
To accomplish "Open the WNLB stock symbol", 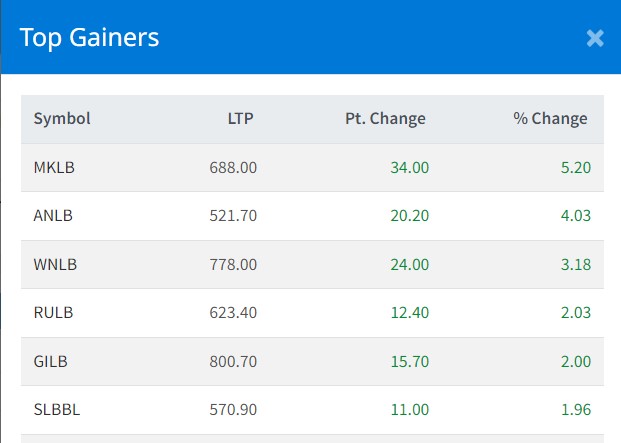I will point(55,264).
